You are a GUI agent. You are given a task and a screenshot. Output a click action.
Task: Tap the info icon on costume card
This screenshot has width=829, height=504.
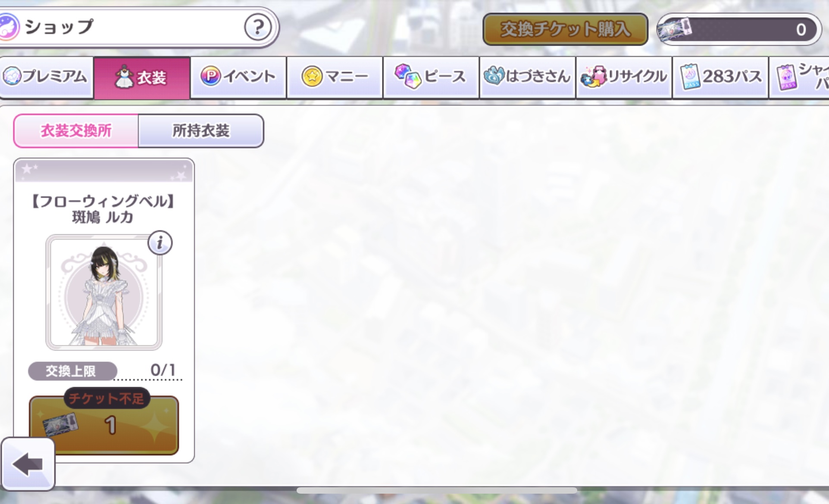[160, 243]
